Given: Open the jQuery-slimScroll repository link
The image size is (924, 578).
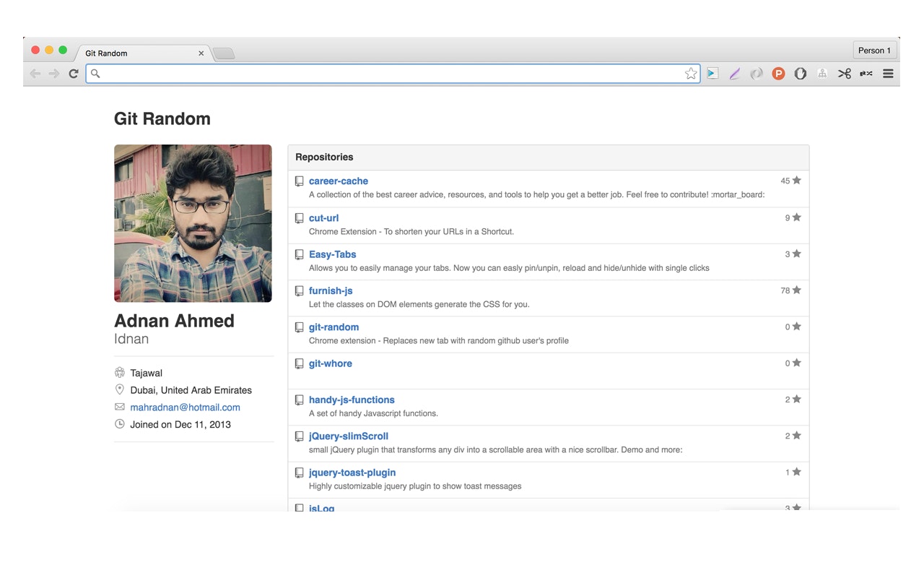Looking at the screenshot, I should (x=349, y=436).
